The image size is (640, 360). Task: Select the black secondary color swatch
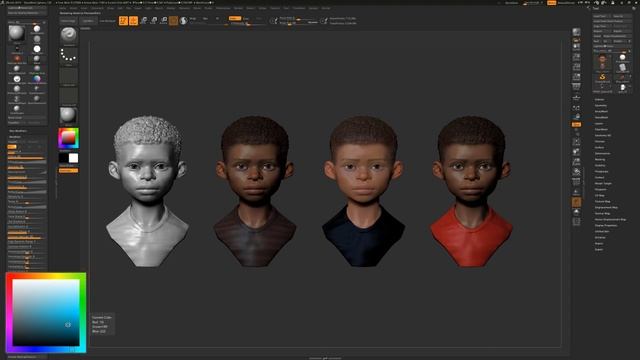coord(63,158)
